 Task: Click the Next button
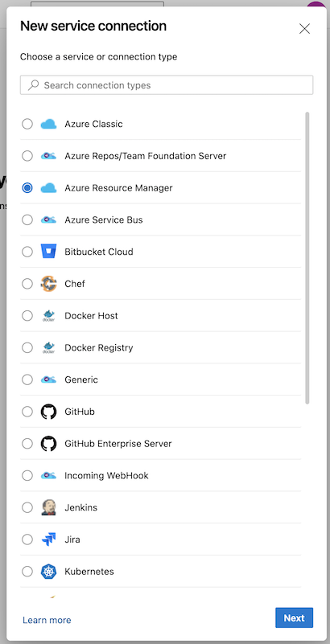tap(295, 617)
